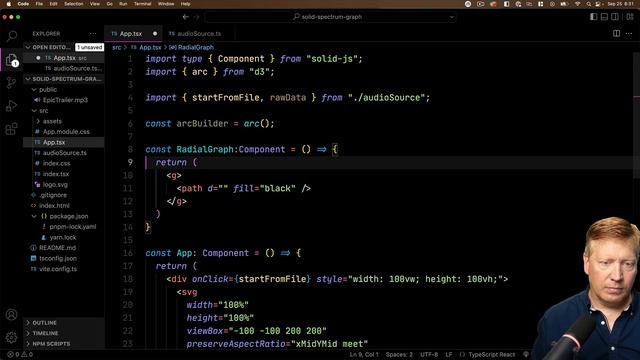
Task: Open editor more actions menu
Action: (x=629, y=33)
